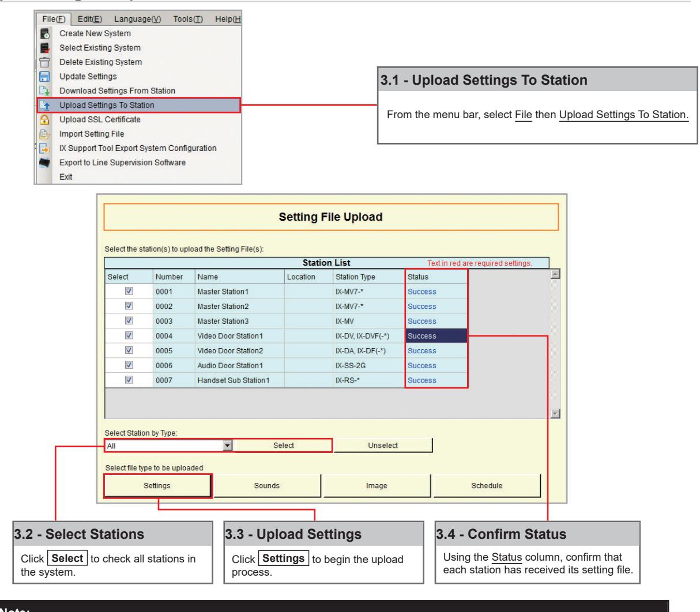
Task: Click the Download Settings From Station icon
Action: click(x=43, y=91)
